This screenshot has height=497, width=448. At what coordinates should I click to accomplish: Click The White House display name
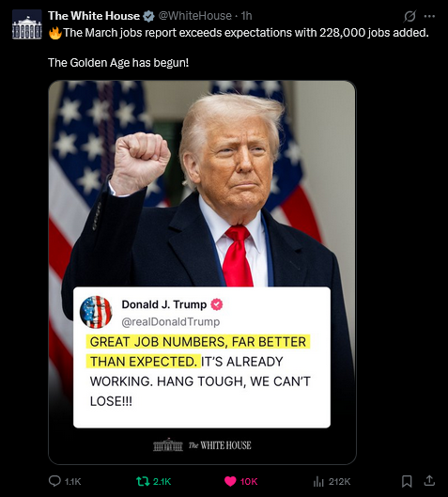click(x=94, y=16)
